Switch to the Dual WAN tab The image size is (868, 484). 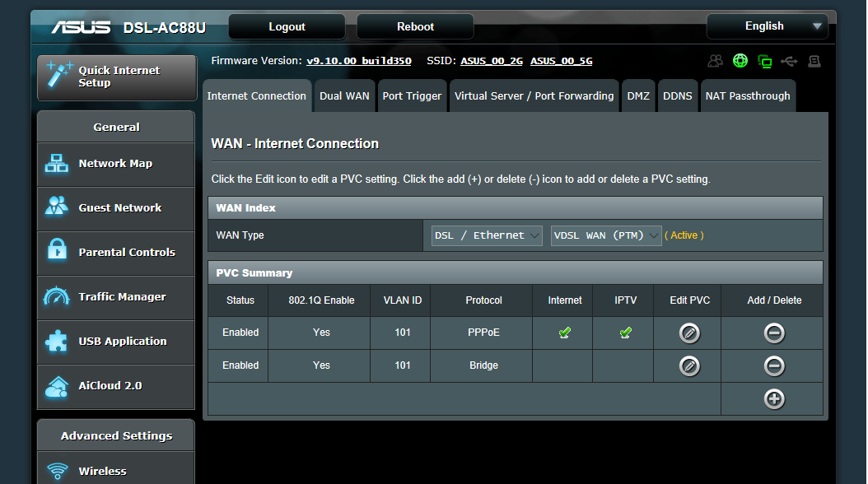pyautogui.click(x=344, y=96)
